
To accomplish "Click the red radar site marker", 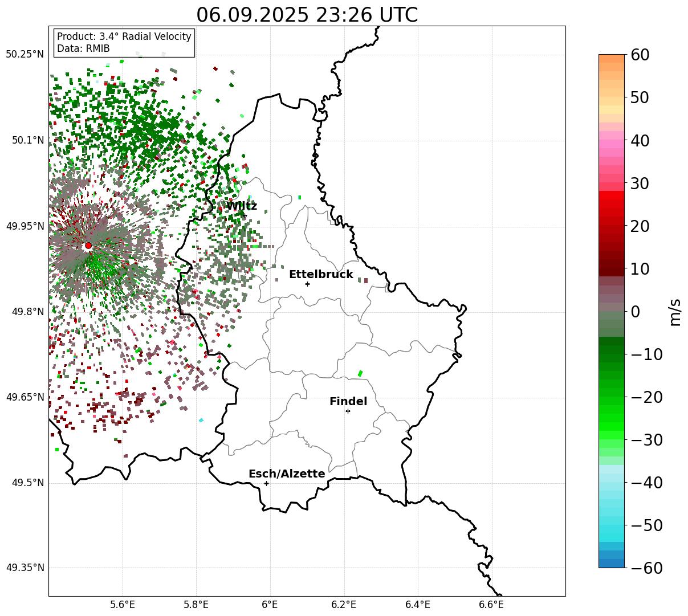I will click(x=88, y=246).
